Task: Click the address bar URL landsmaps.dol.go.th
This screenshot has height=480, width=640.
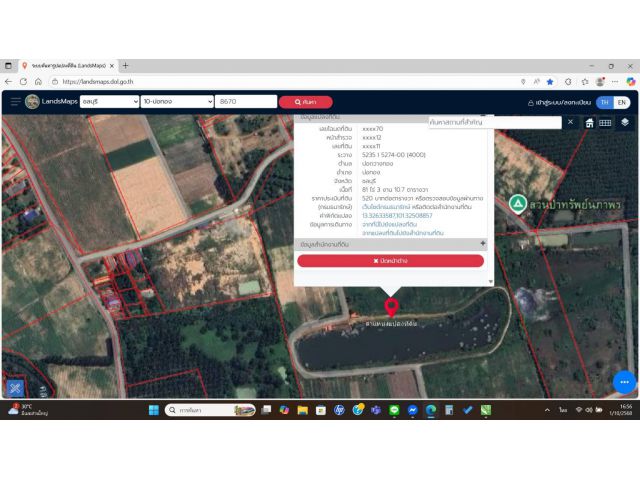Action: click(98, 82)
